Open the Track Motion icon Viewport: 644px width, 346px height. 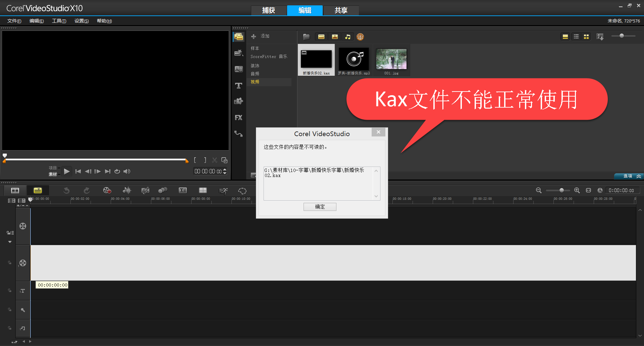tap(163, 190)
